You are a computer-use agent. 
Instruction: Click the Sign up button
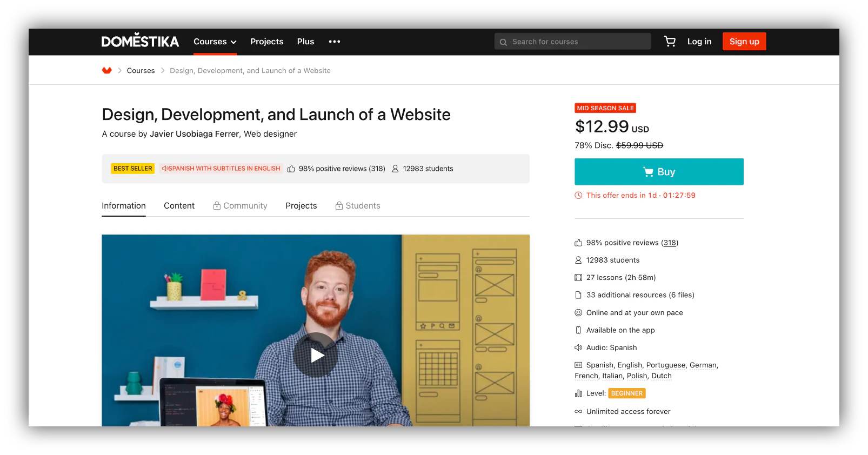(x=744, y=42)
